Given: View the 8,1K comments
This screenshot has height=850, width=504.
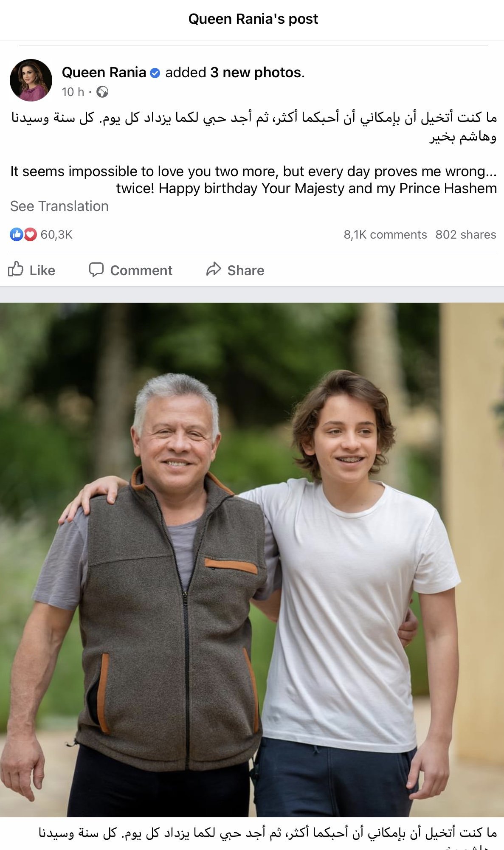Looking at the screenshot, I should (x=385, y=235).
